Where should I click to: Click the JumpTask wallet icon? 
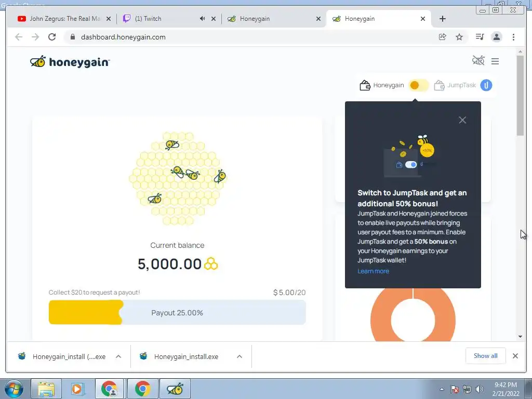coord(439,85)
